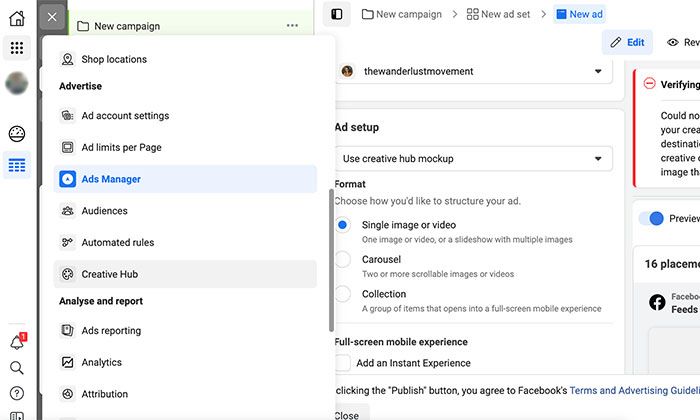
Task: Click the search magnifier icon
Action: click(x=17, y=368)
